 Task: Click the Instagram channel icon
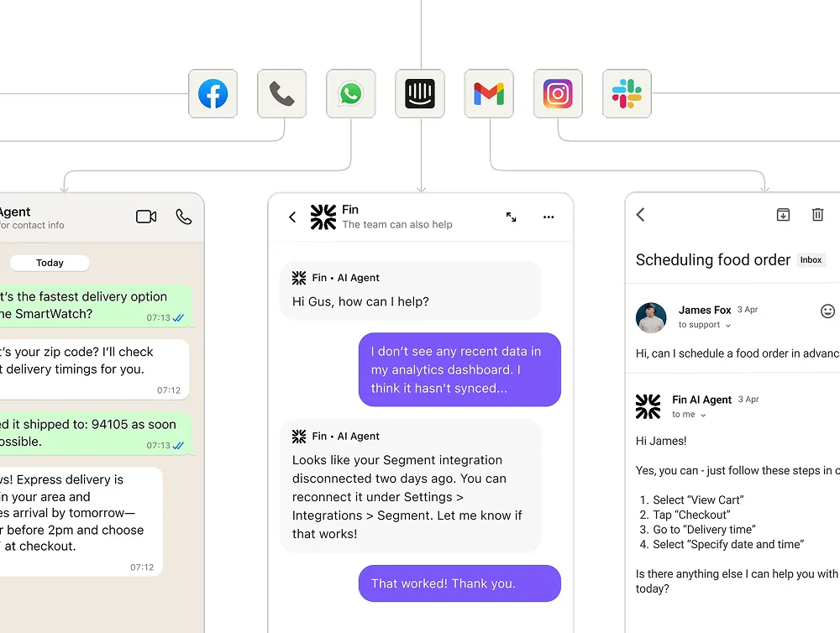558,94
